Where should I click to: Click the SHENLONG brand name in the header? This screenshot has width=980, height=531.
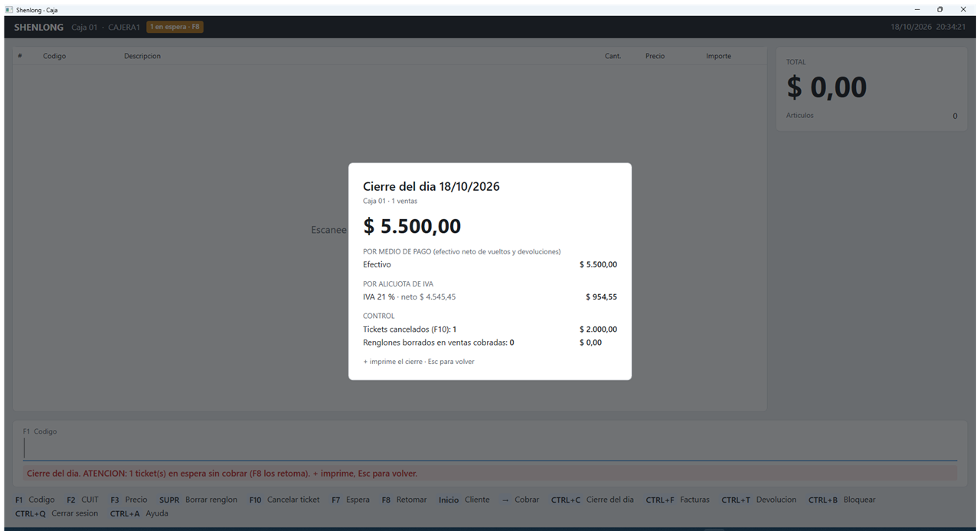click(39, 27)
